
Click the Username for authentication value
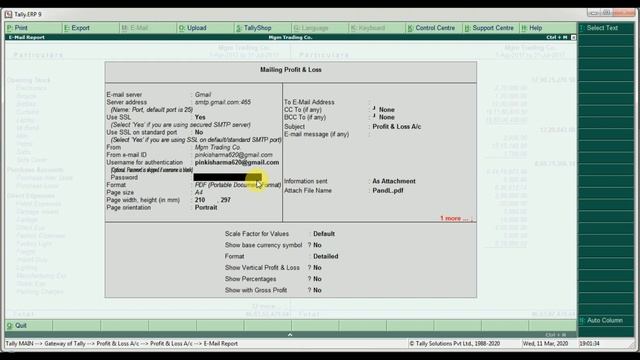pos(237,162)
